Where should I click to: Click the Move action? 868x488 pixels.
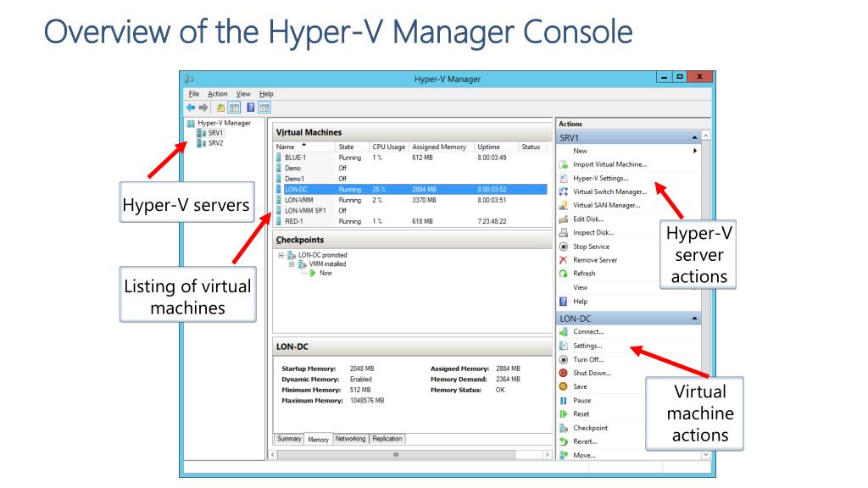point(584,455)
